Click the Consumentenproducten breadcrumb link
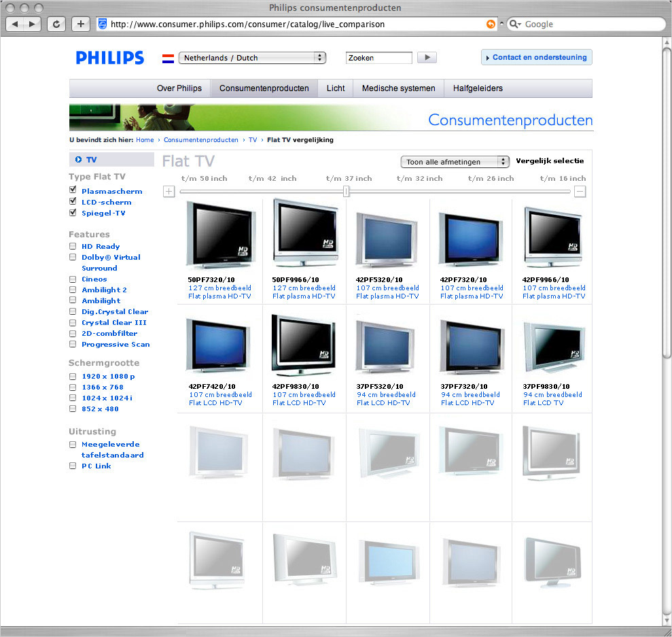Image resolution: width=672 pixels, height=637 pixels. [x=201, y=140]
